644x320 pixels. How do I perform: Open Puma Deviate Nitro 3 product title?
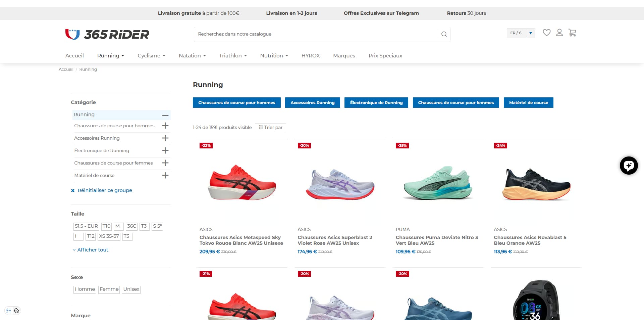(437, 240)
